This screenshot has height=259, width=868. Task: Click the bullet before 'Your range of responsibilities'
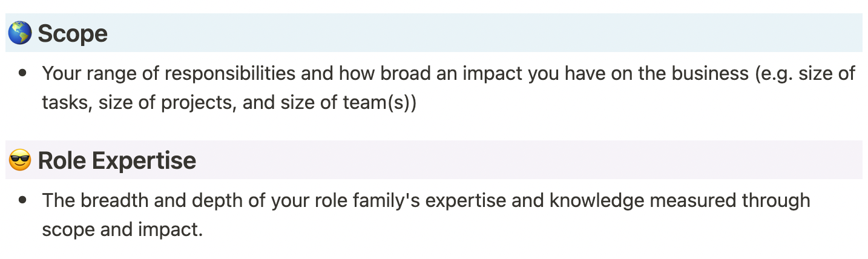click(x=23, y=74)
